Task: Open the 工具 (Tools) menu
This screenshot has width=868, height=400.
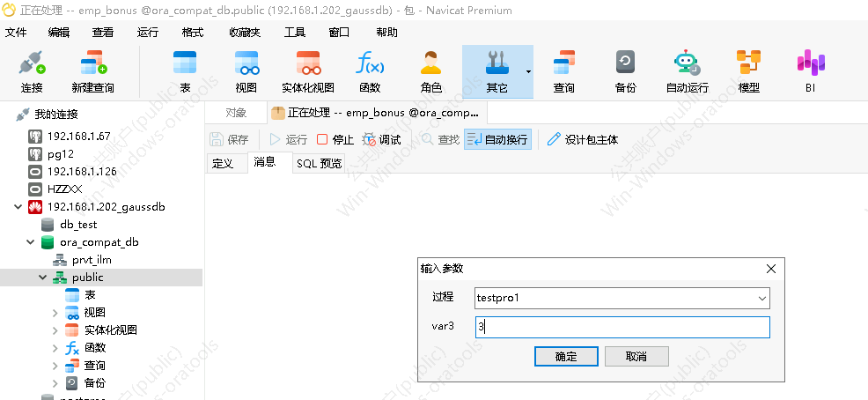Action: click(295, 33)
